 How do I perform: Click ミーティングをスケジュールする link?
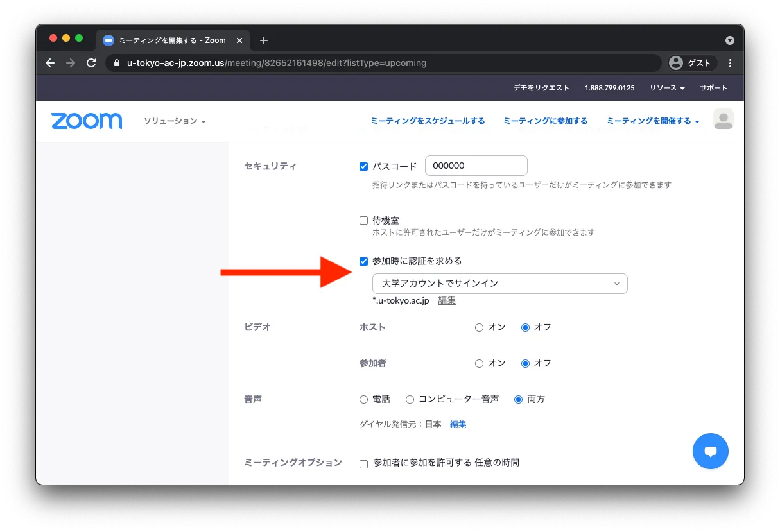(x=428, y=121)
